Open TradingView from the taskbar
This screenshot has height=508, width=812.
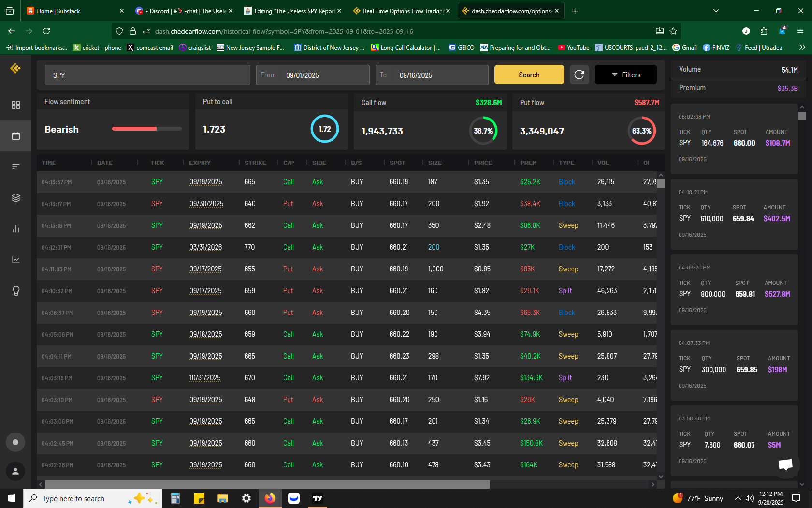point(318,498)
